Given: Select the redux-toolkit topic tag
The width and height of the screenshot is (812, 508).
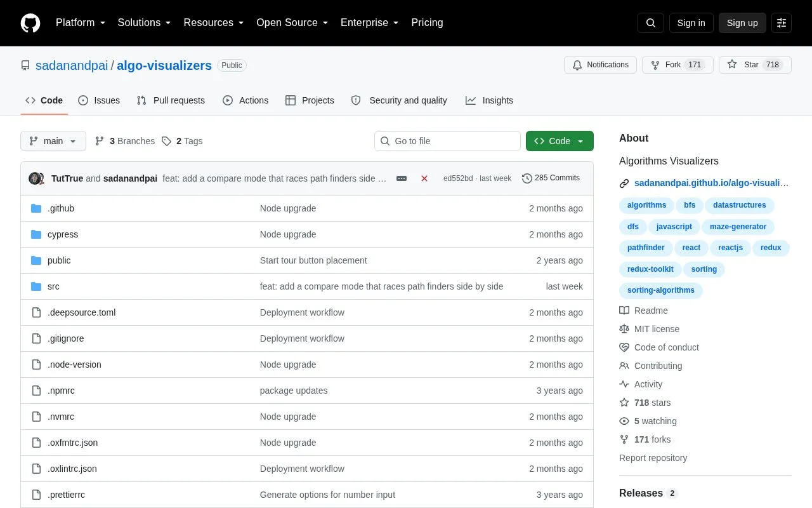Looking at the screenshot, I should [x=650, y=269].
